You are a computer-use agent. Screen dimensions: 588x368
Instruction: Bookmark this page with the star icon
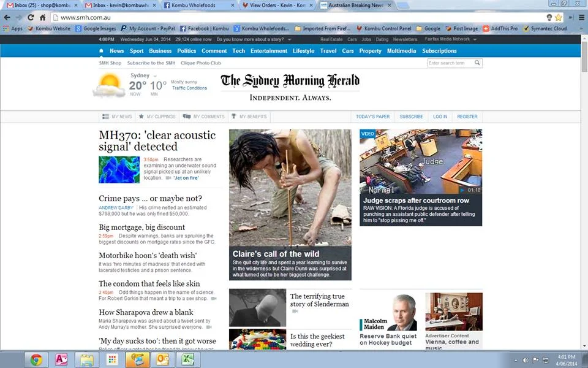coord(559,17)
